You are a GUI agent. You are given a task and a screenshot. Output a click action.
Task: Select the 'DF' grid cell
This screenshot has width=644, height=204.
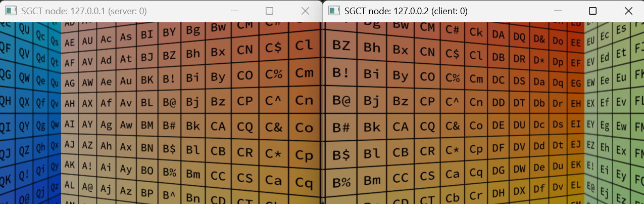click(x=498, y=148)
